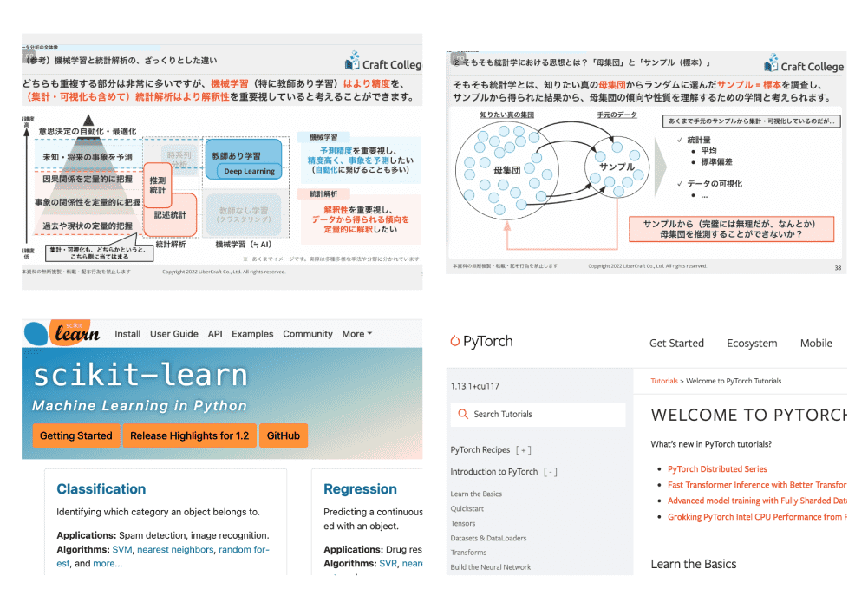This screenshot has height=609, width=868.
Task: Open Tensors in sidebar
Action: pos(463,523)
